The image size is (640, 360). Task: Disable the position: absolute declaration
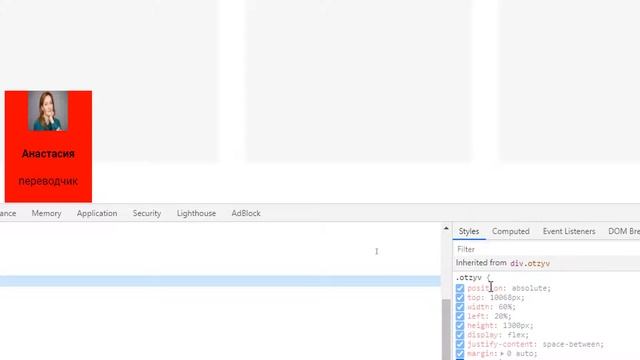[460, 288]
